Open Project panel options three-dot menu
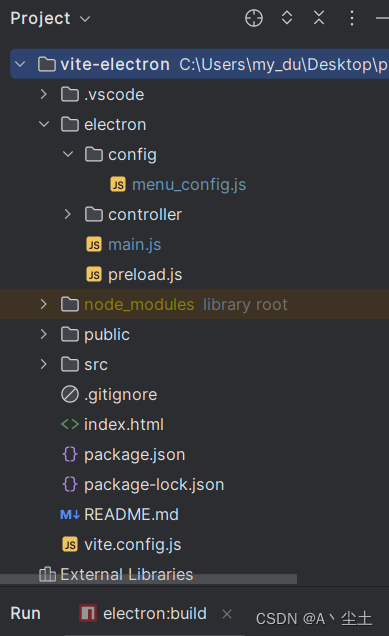Viewport: 389px width, 636px height. pos(352,18)
